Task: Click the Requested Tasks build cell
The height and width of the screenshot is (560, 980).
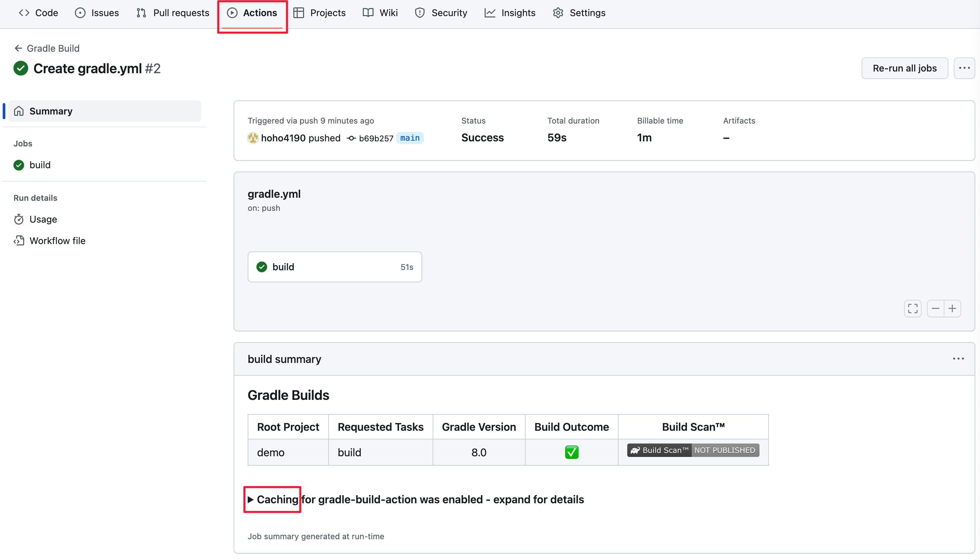Action: pyautogui.click(x=380, y=452)
